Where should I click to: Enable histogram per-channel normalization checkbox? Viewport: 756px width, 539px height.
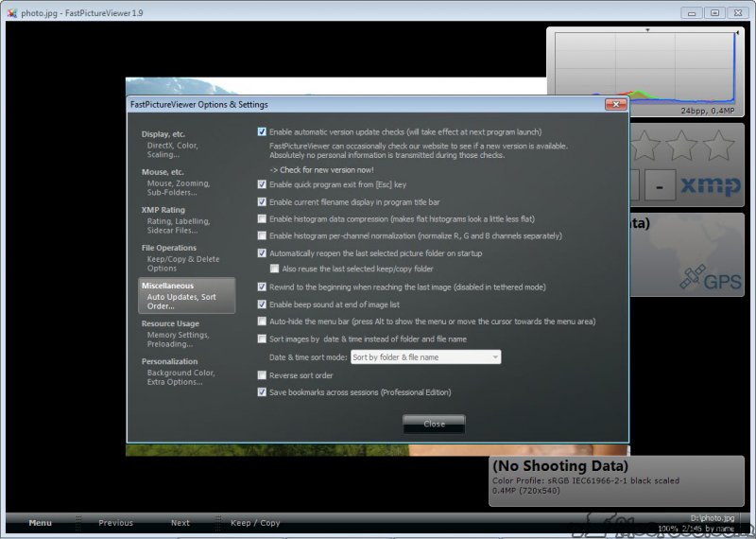coord(262,235)
